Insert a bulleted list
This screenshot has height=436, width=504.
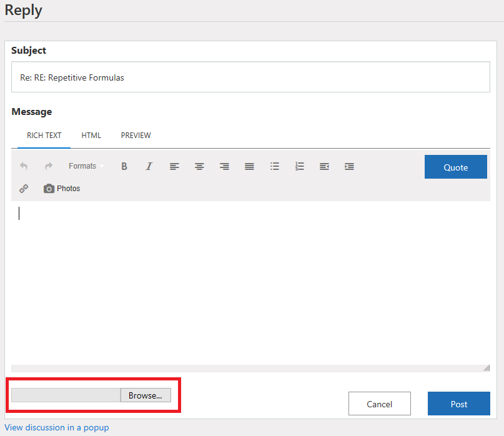click(x=275, y=166)
